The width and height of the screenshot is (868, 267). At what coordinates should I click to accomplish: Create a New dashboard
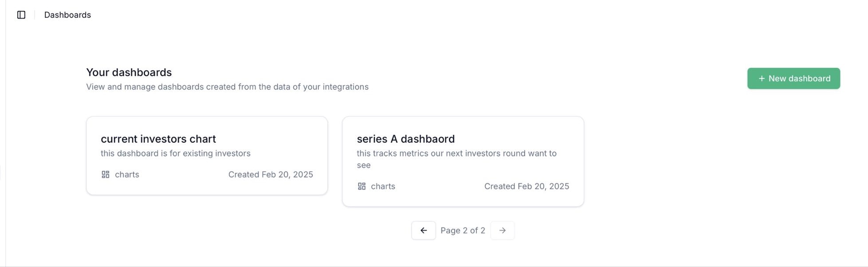793,79
